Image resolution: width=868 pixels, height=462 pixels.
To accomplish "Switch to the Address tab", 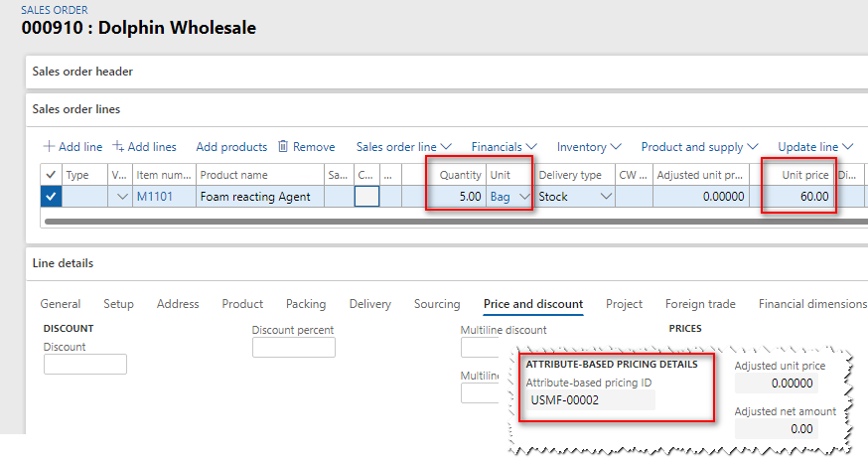I will click(x=178, y=304).
